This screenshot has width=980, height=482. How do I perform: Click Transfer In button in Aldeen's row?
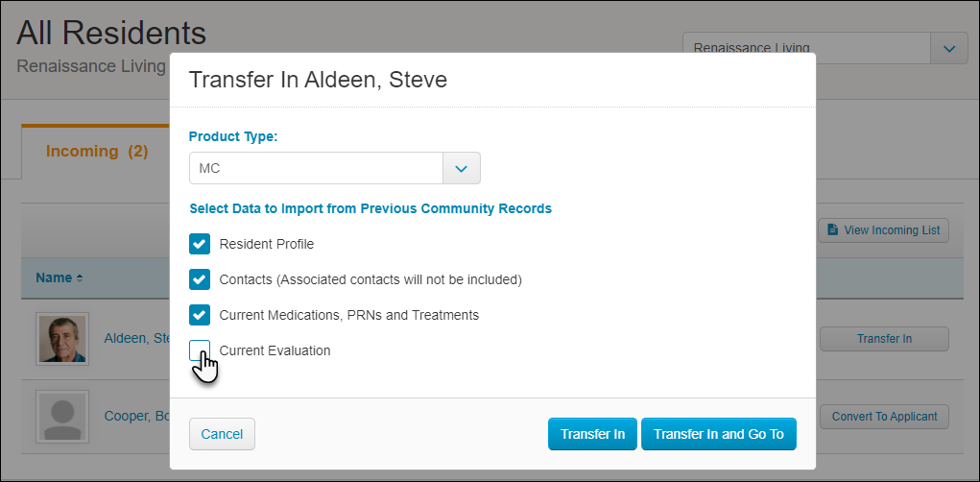click(x=884, y=339)
